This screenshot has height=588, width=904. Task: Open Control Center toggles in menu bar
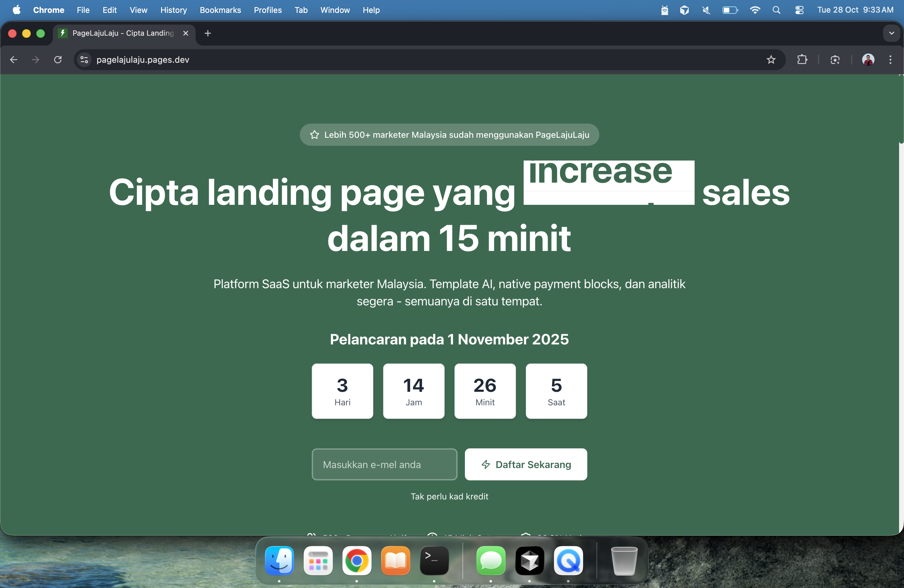pos(799,10)
